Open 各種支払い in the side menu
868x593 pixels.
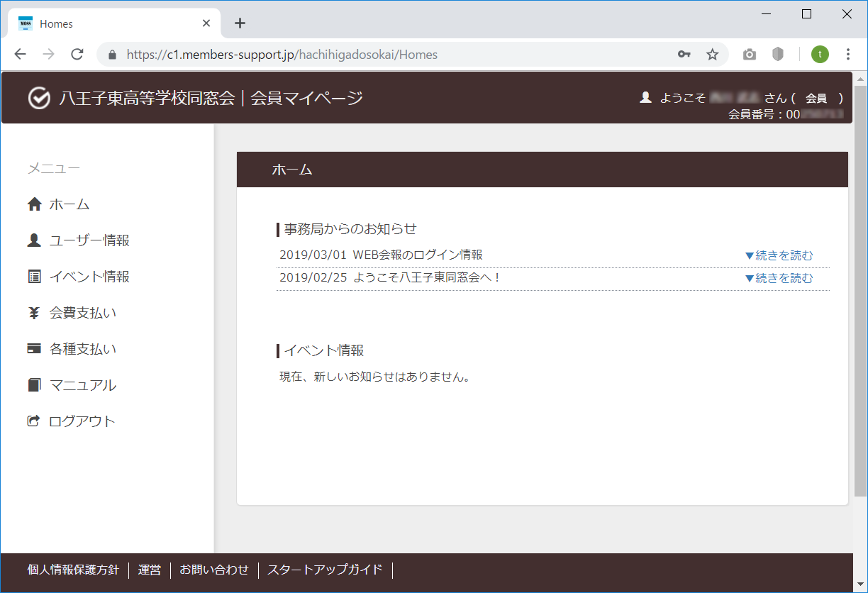[83, 349]
